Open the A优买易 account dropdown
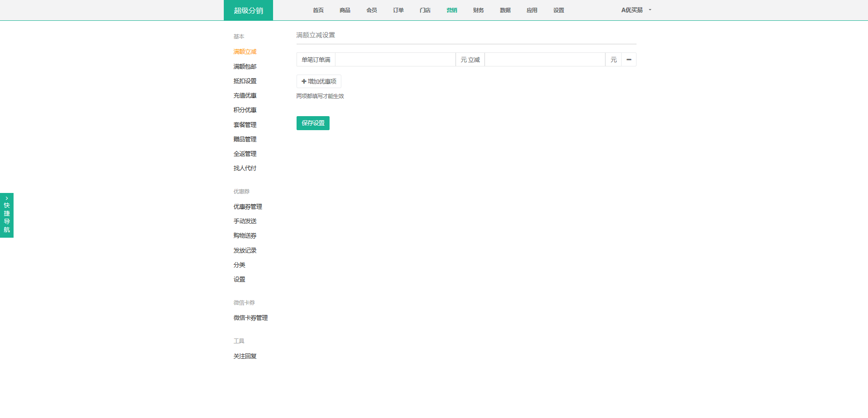 pyautogui.click(x=636, y=10)
